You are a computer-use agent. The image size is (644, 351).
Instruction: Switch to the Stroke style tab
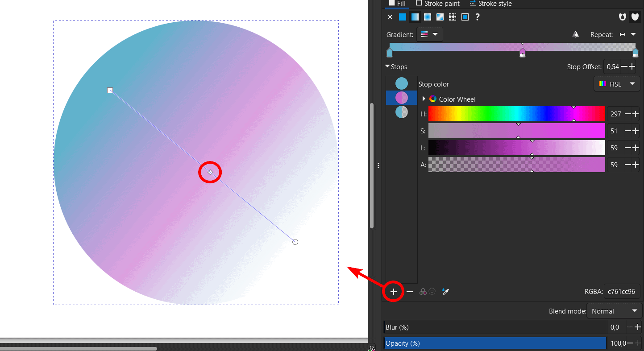pos(490,4)
